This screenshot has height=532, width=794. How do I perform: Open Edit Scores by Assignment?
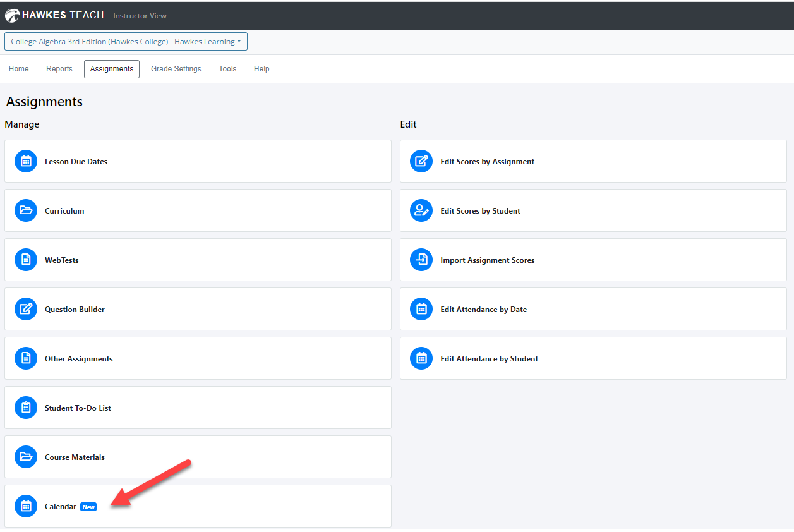(x=487, y=162)
